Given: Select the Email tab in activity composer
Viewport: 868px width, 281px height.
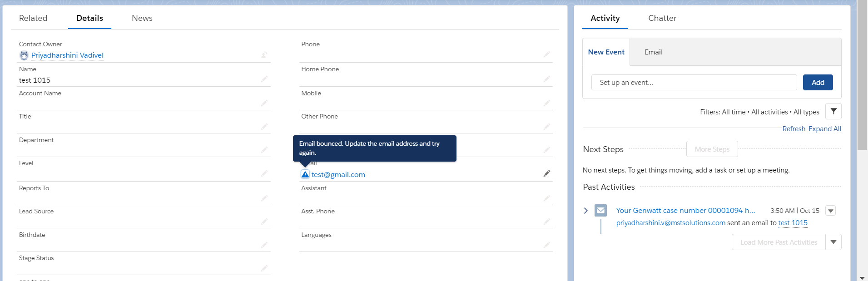Looking at the screenshot, I should [653, 52].
